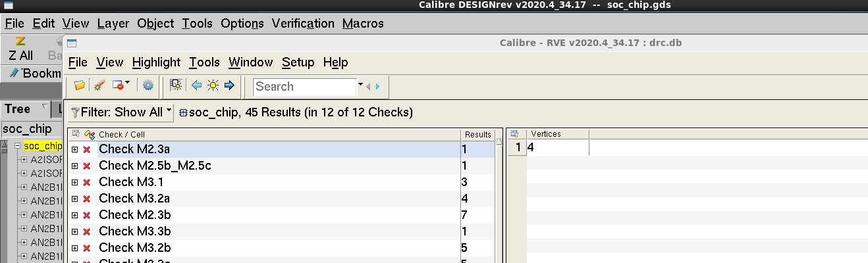Open DESIGNrev Object menu
This screenshot has height=263, width=868.
coord(155,23)
